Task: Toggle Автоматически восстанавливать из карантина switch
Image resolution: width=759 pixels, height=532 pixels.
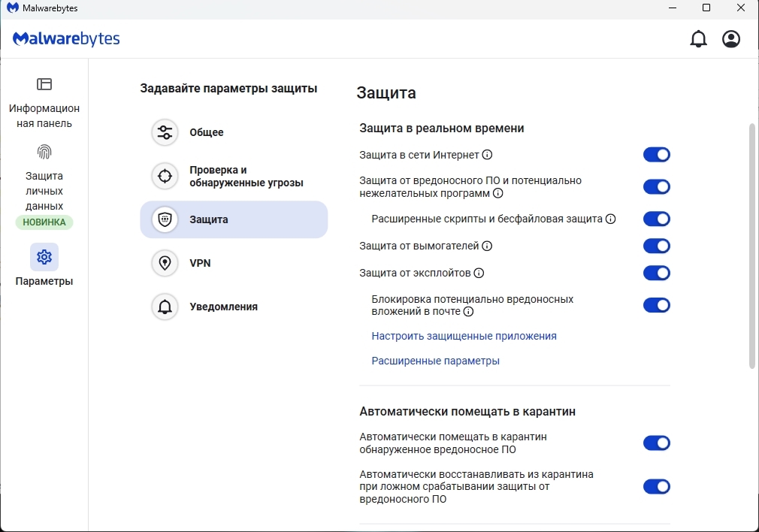Action: 656,486
